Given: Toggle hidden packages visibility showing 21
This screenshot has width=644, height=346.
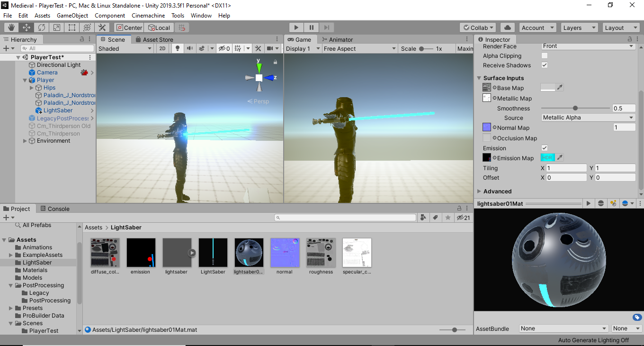Looking at the screenshot, I should tap(463, 218).
